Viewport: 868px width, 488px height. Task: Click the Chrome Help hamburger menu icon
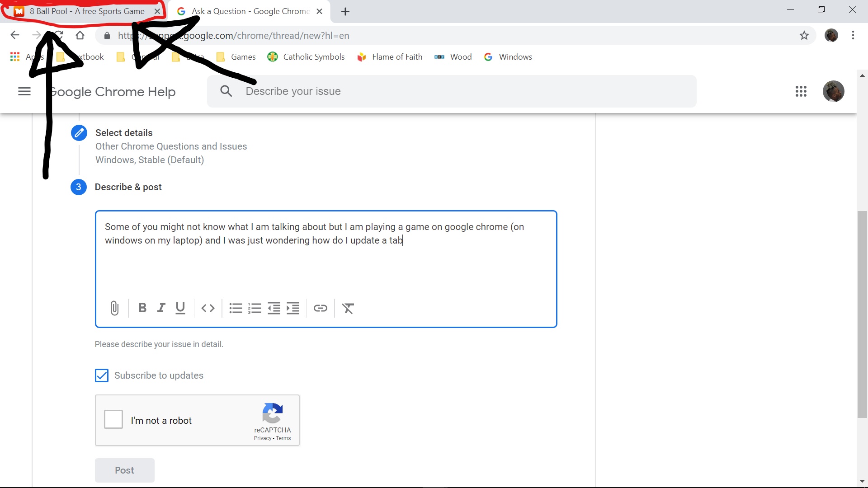[24, 91]
